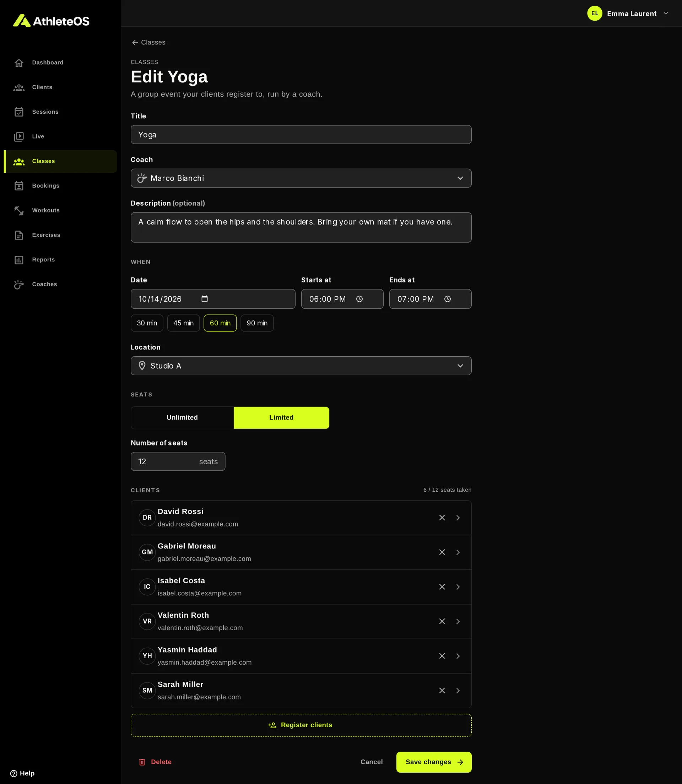The width and height of the screenshot is (682, 784).
Task: Open Sarah Miller details chevron
Action: (x=458, y=691)
